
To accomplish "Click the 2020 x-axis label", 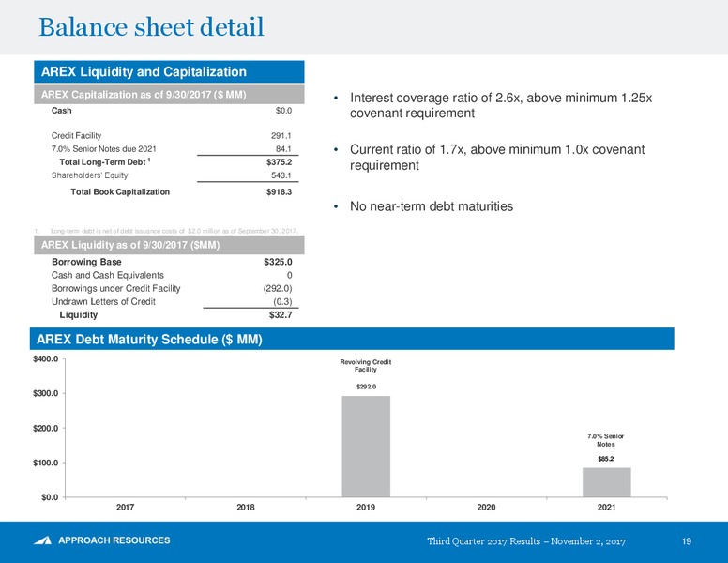I will coord(486,508).
